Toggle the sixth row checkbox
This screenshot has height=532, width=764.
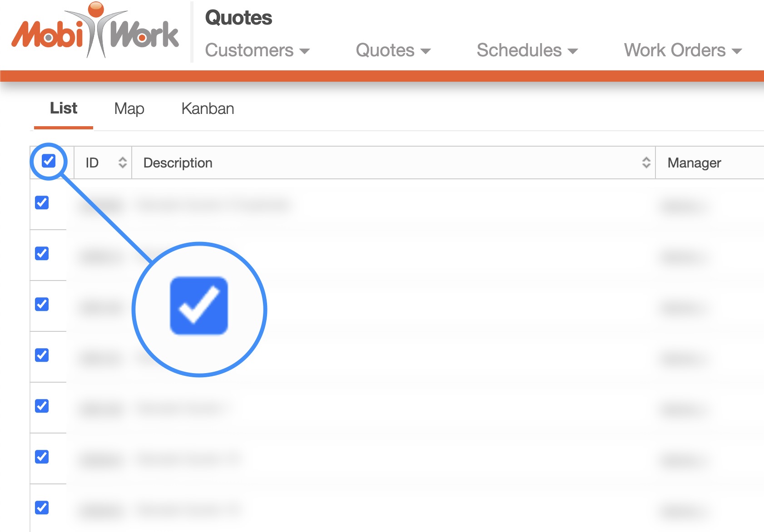42,457
